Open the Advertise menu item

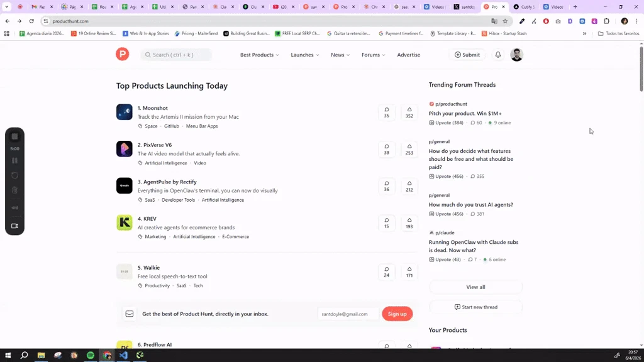[408, 55]
